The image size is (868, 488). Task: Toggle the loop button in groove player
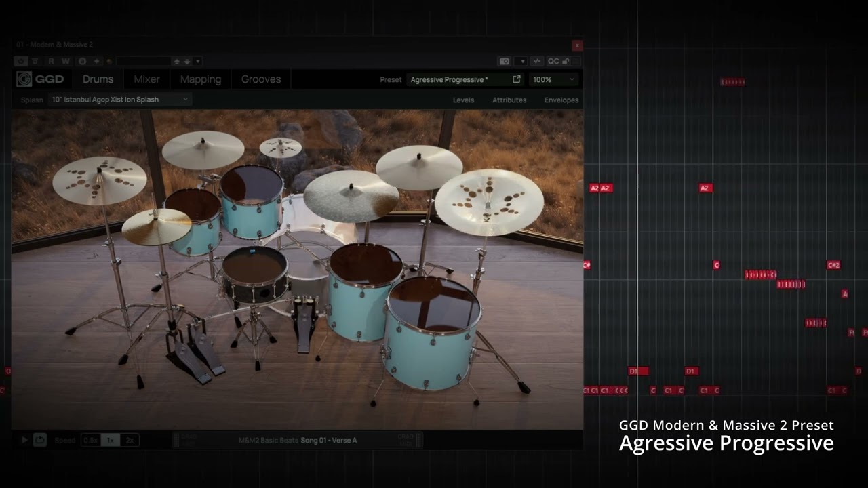click(x=40, y=440)
